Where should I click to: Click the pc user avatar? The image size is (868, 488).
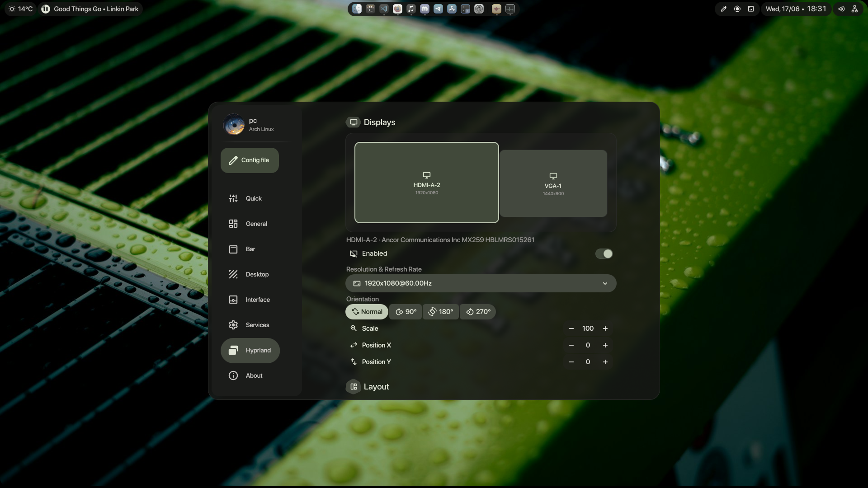pyautogui.click(x=234, y=124)
